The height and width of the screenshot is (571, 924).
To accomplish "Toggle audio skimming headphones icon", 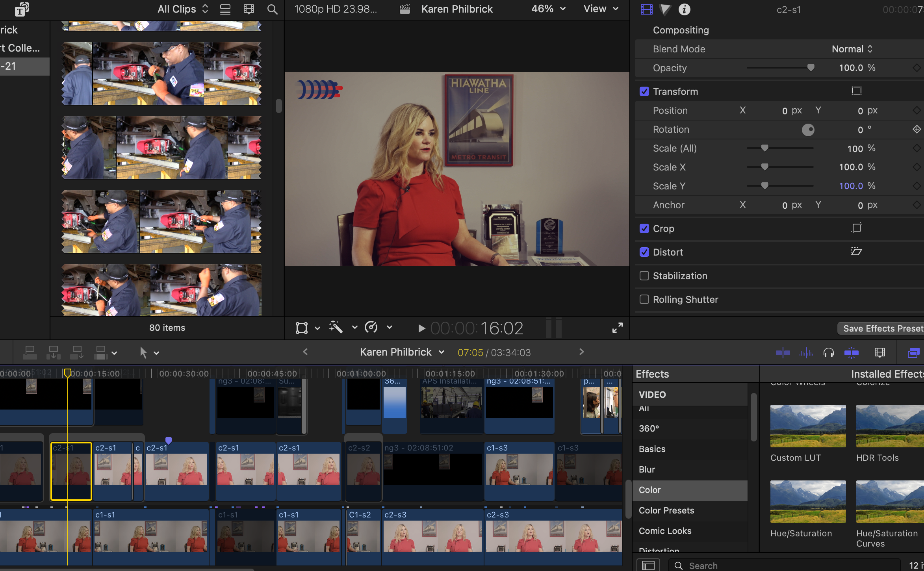I will point(829,352).
